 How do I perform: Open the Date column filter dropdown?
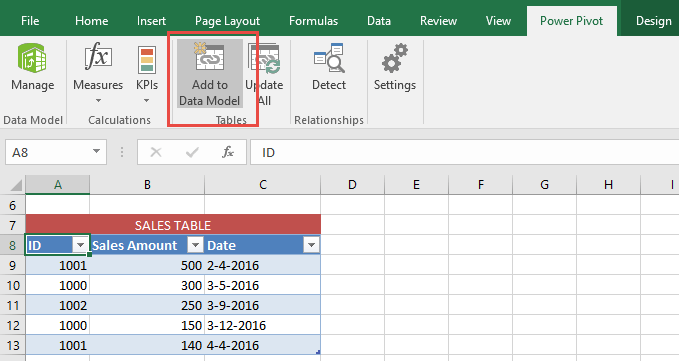coord(311,245)
